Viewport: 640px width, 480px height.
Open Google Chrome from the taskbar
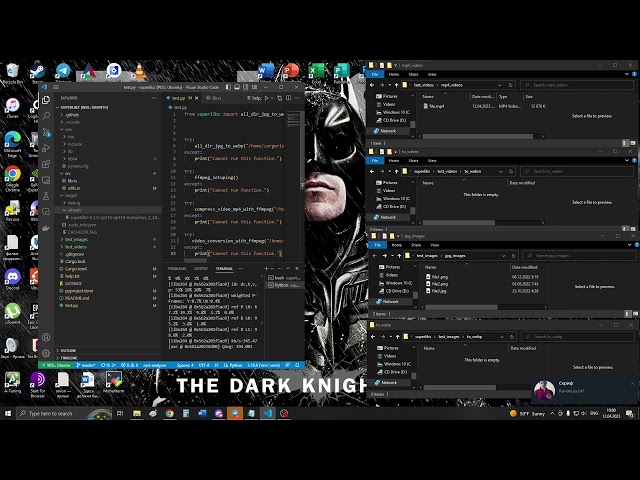click(169, 413)
